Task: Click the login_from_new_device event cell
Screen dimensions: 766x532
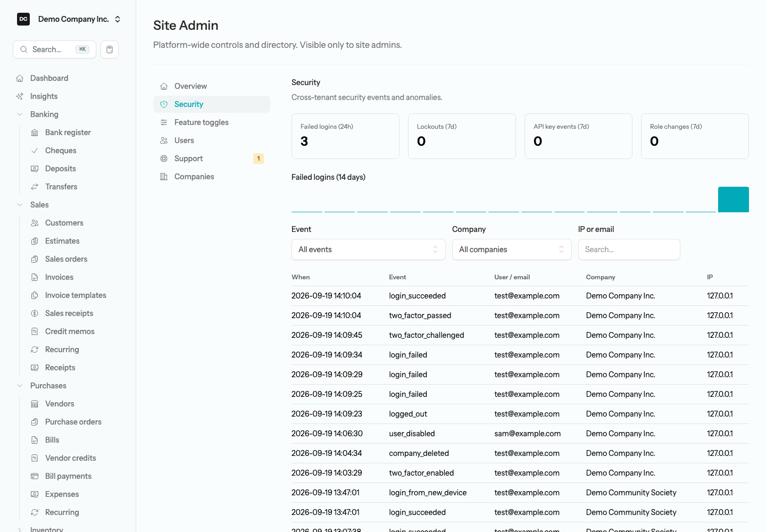Action: coord(428,493)
